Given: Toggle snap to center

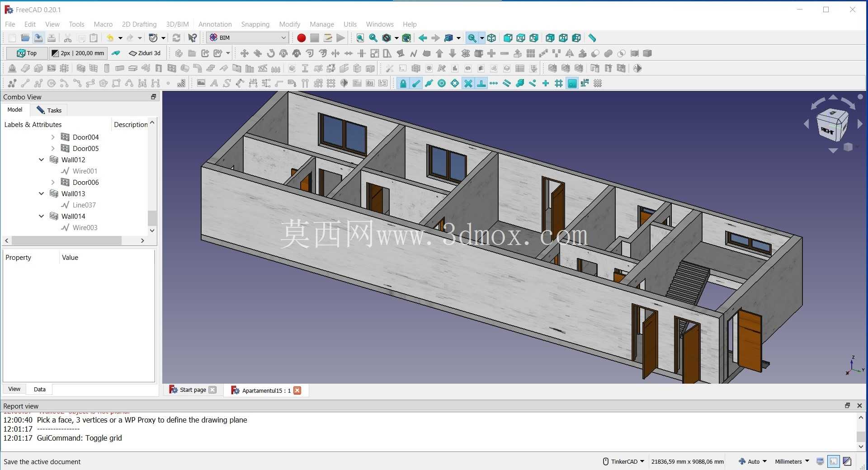Looking at the screenshot, I should click(x=442, y=83).
